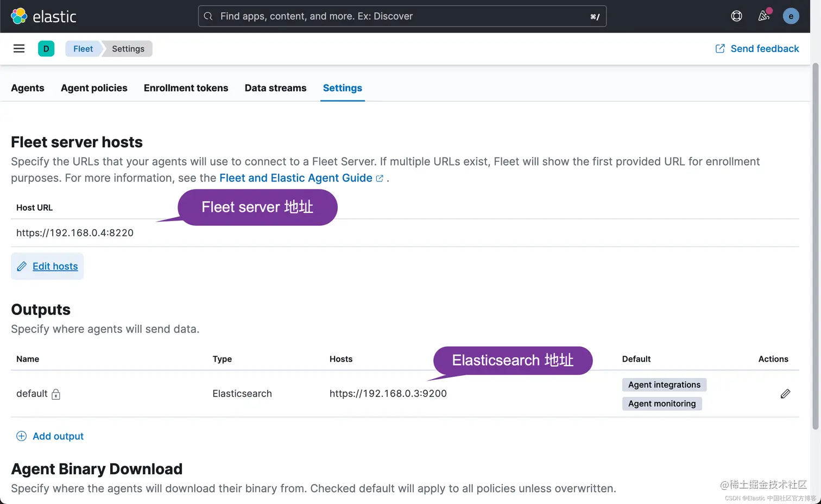Click the Elasticsearch type cell

242,394
